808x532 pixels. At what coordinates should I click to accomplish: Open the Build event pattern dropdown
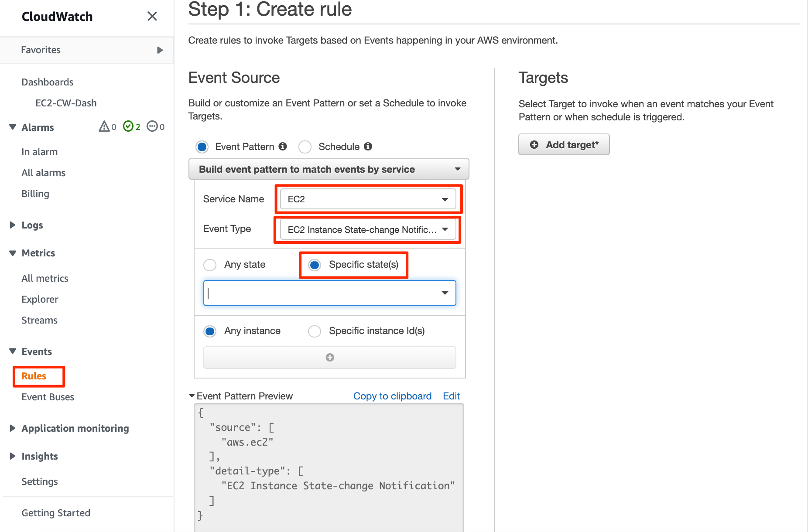click(329, 169)
